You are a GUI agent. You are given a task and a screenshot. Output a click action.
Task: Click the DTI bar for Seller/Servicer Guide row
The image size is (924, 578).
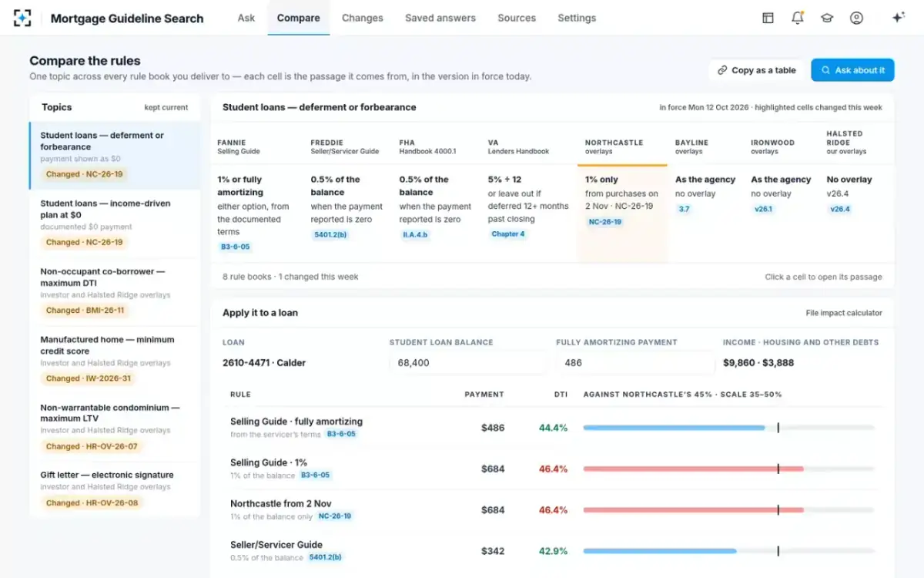click(x=728, y=551)
